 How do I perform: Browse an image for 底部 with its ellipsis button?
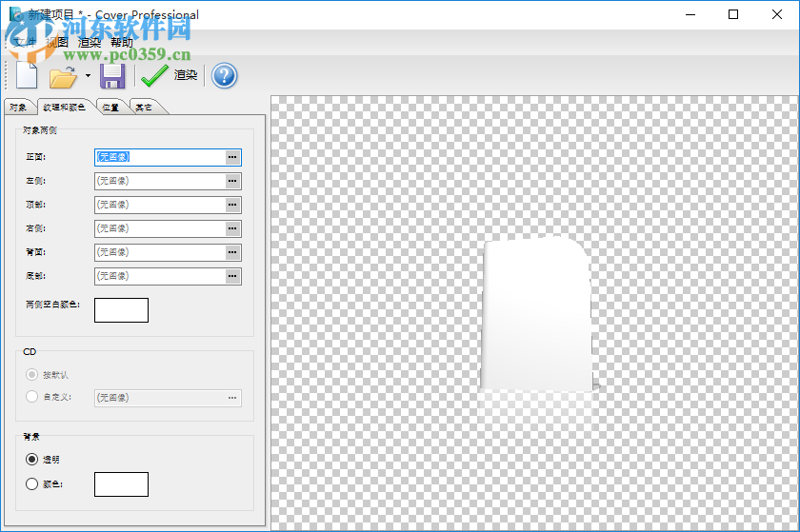232,276
